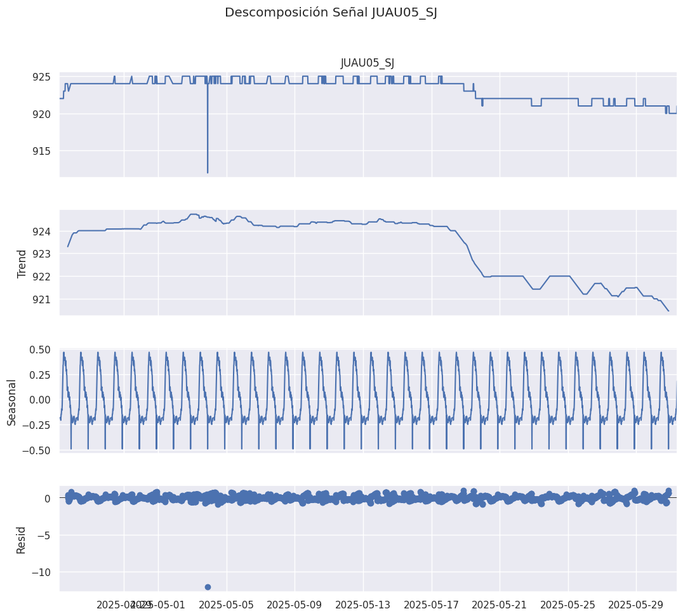Click the figure title Descomposición Señal JUAU05_SJ
This screenshot has width=683, height=616.
(x=331, y=13)
